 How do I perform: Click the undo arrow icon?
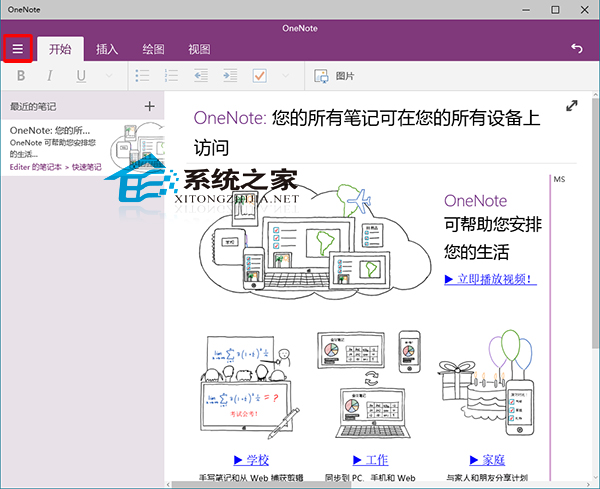tap(577, 48)
